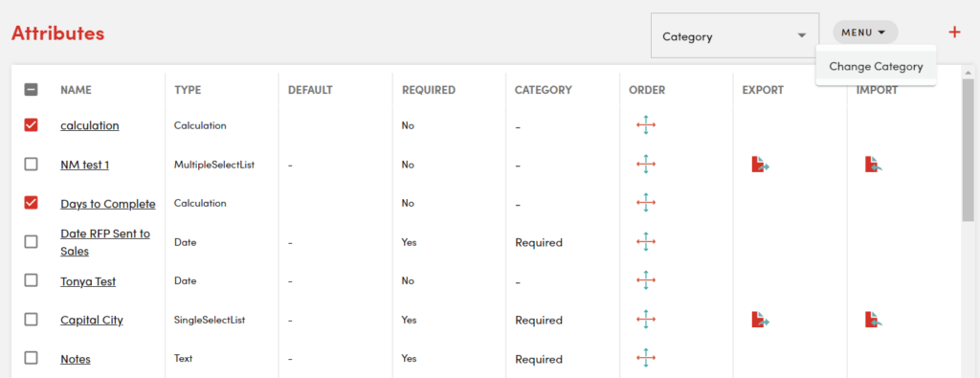The width and height of the screenshot is (980, 378).
Task: Open the Days to Complete attribute link
Action: (x=108, y=204)
